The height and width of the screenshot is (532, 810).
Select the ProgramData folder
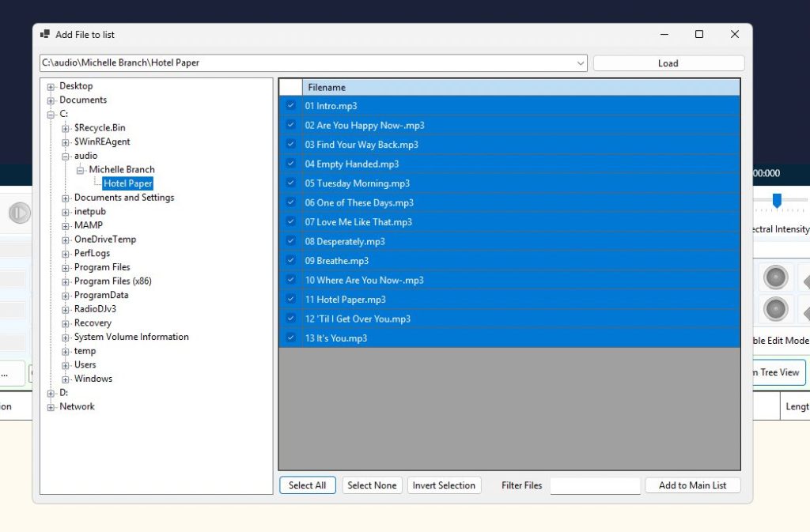[x=101, y=295]
